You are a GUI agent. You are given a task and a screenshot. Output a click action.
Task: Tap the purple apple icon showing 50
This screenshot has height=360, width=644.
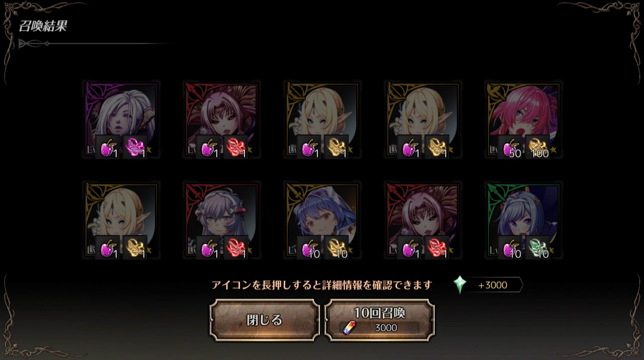(511, 147)
